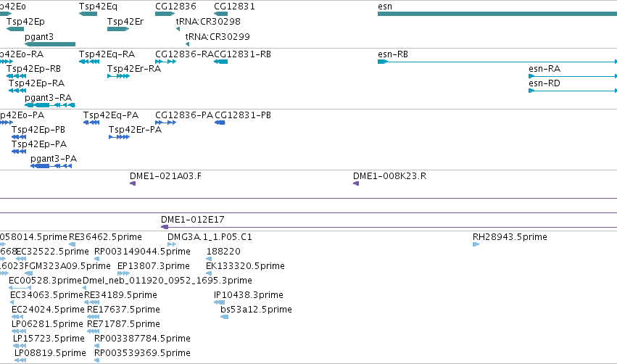Open the EP13807.3prime EST label

point(154,265)
